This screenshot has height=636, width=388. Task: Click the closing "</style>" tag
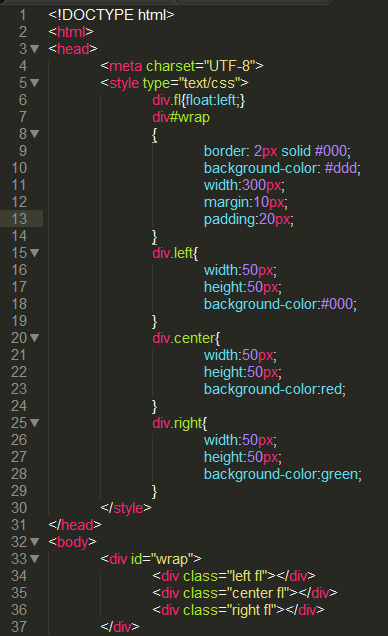pyautogui.click(x=126, y=508)
